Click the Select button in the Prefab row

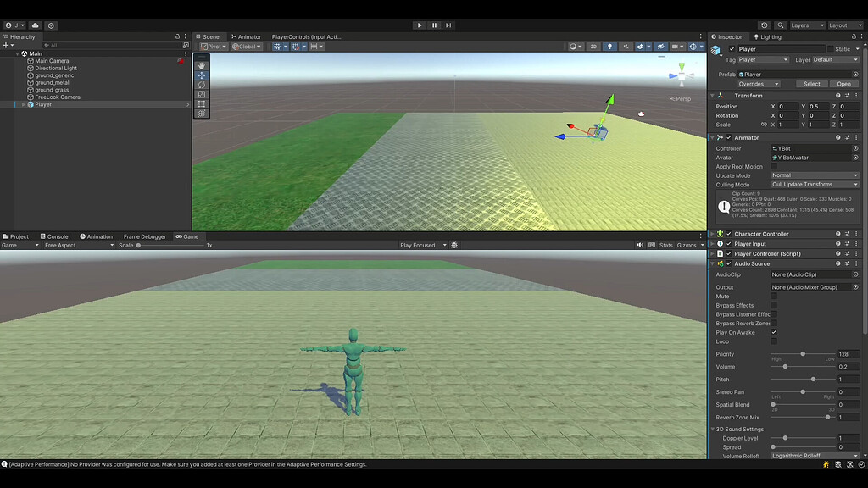point(811,84)
